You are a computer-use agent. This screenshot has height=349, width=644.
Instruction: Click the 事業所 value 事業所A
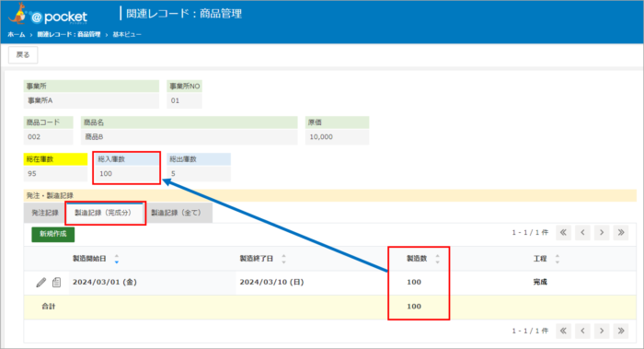coord(91,100)
